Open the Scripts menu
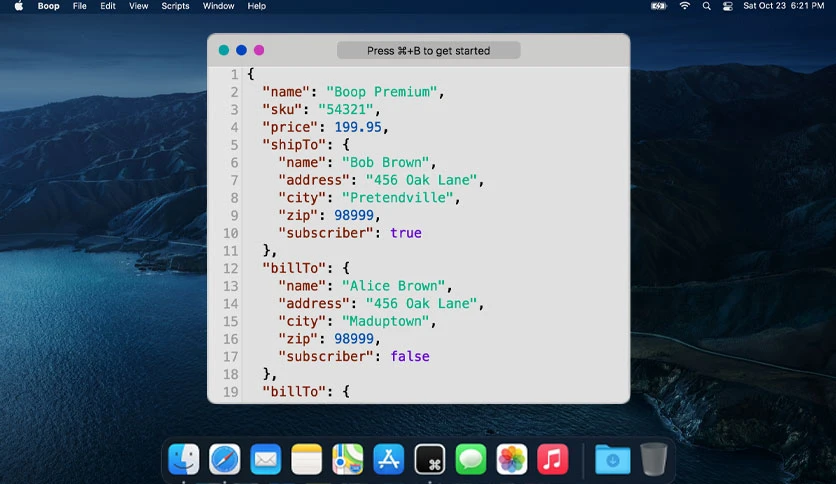Screen dimensions: 836x484 coord(175,6)
